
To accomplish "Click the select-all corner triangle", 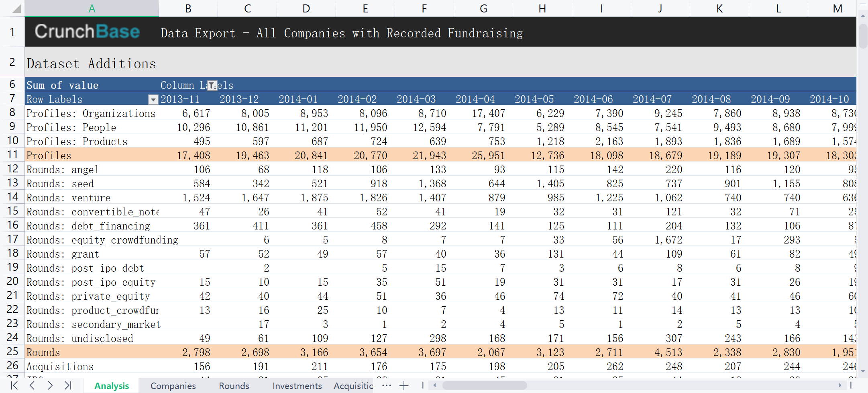I will (16, 8).
